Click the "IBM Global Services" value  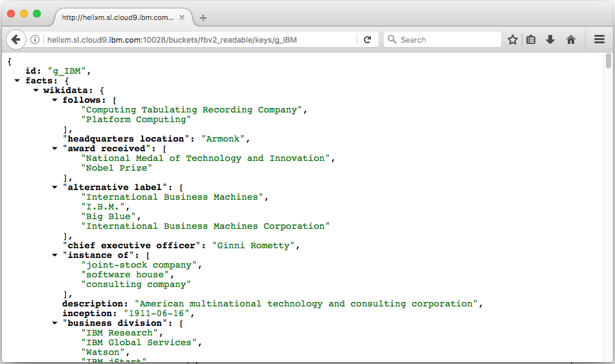[139, 343]
